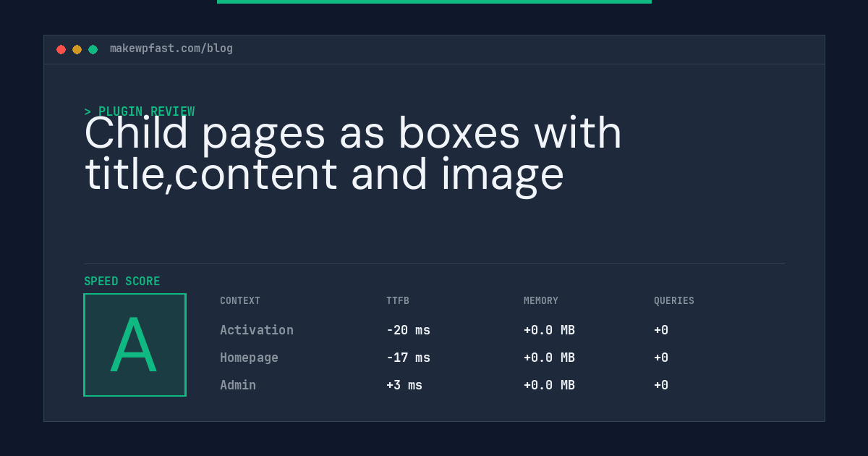Click the red close dot

(61, 49)
